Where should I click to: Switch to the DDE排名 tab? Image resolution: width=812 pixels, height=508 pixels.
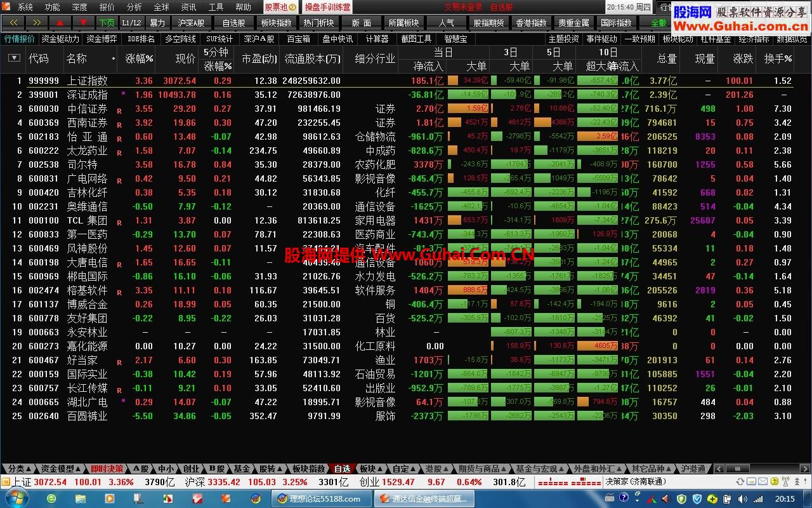point(141,39)
